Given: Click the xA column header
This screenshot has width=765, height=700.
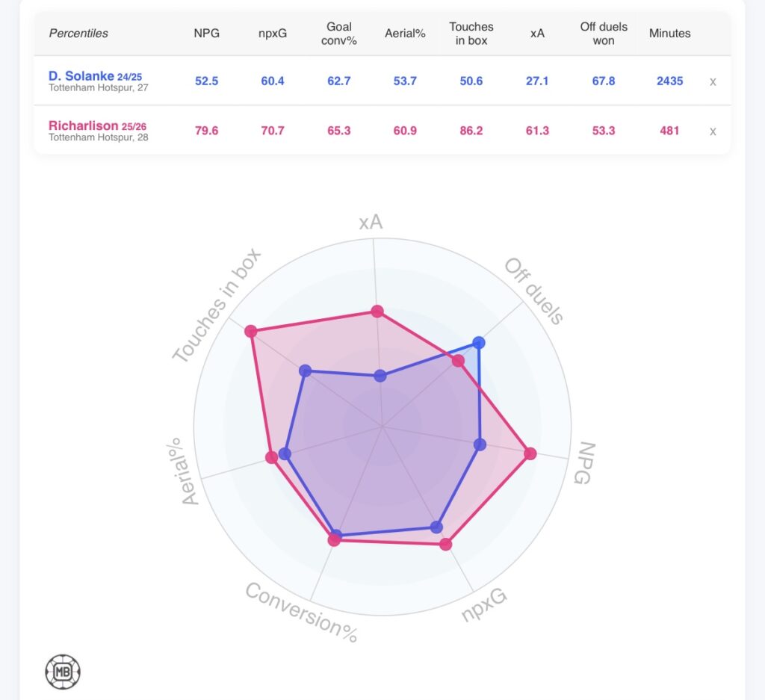Looking at the screenshot, I should coord(537,34).
